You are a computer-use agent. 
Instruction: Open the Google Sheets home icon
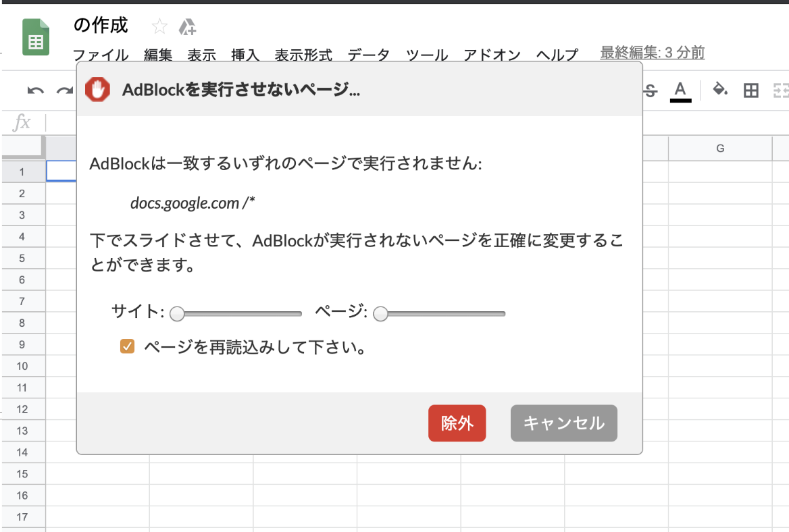pos(36,36)
